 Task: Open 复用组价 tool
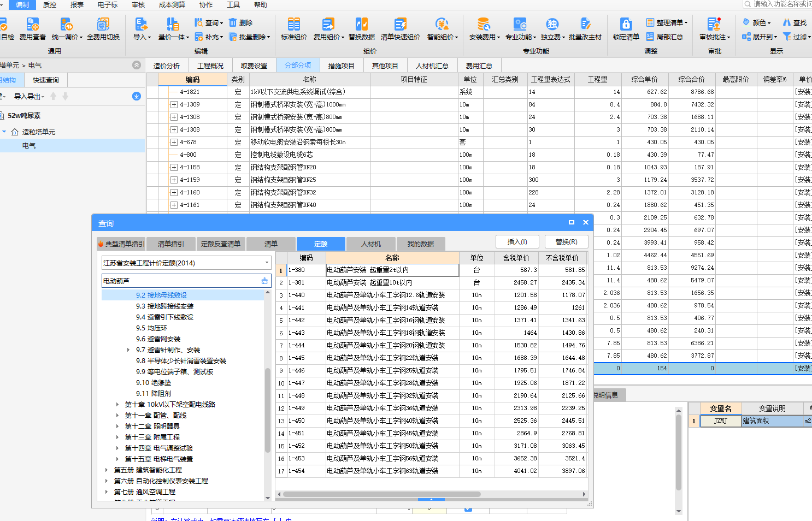[328, 29]
